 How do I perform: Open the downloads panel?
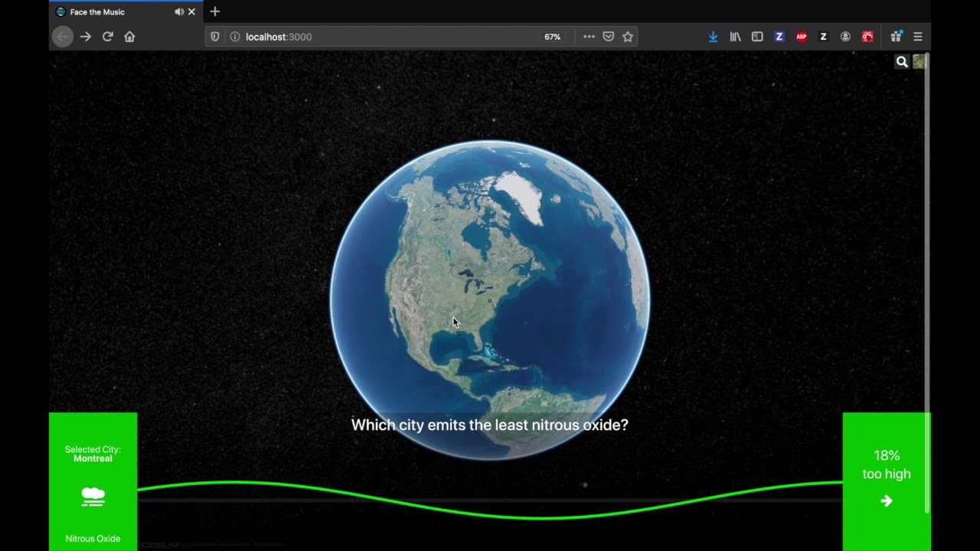[x=713, y=37]
